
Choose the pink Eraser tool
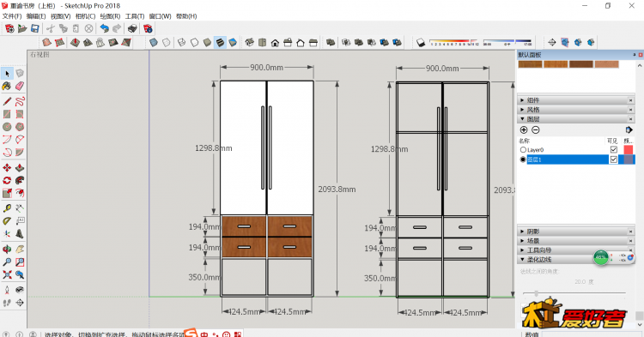click(x=20, y=86)
